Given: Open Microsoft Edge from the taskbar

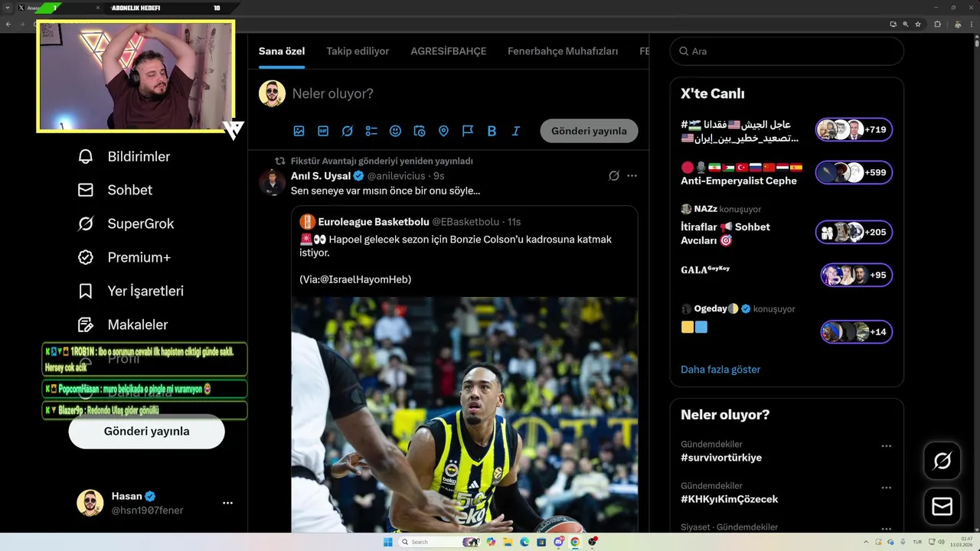Looking at the screenshot, I should coord(524,542).
